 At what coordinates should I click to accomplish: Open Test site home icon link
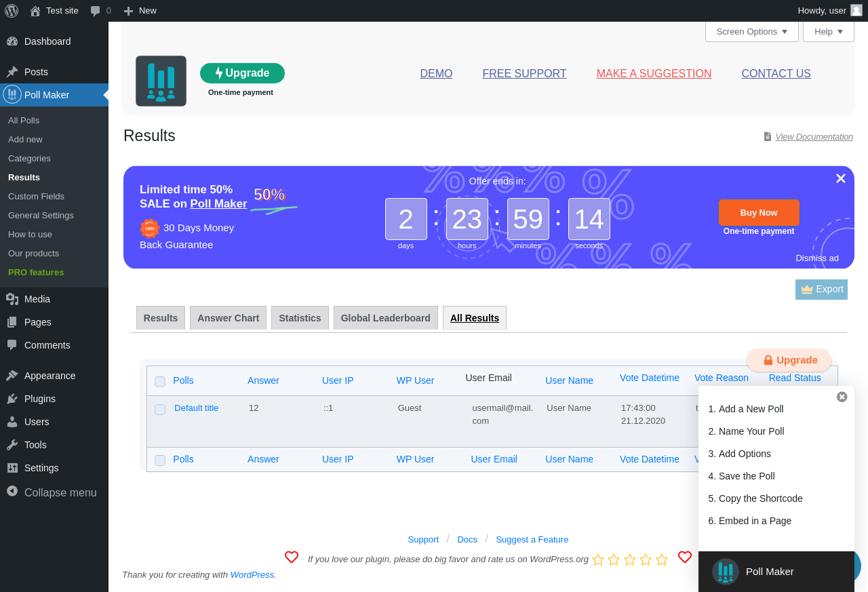click(35, 11)
